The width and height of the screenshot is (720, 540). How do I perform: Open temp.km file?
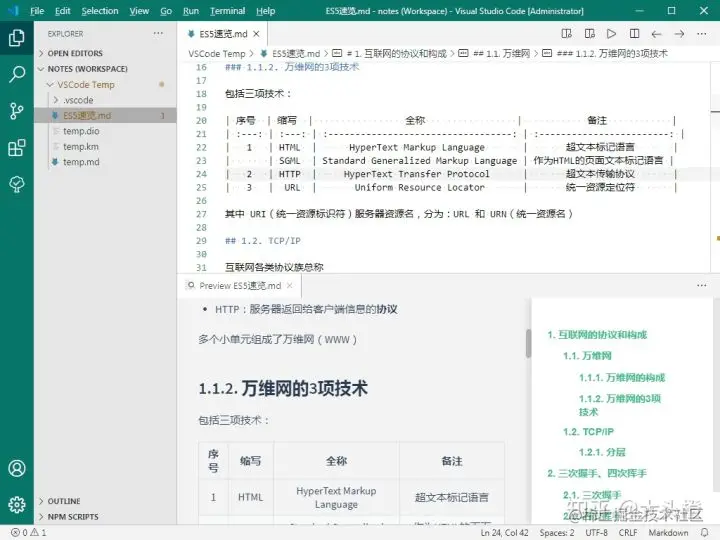click(81, 146)
